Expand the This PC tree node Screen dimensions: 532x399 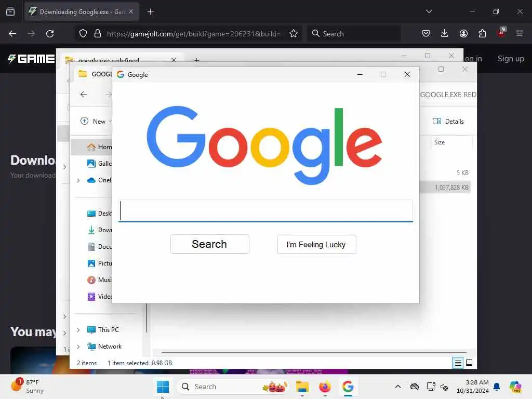[x=78, y=330]
